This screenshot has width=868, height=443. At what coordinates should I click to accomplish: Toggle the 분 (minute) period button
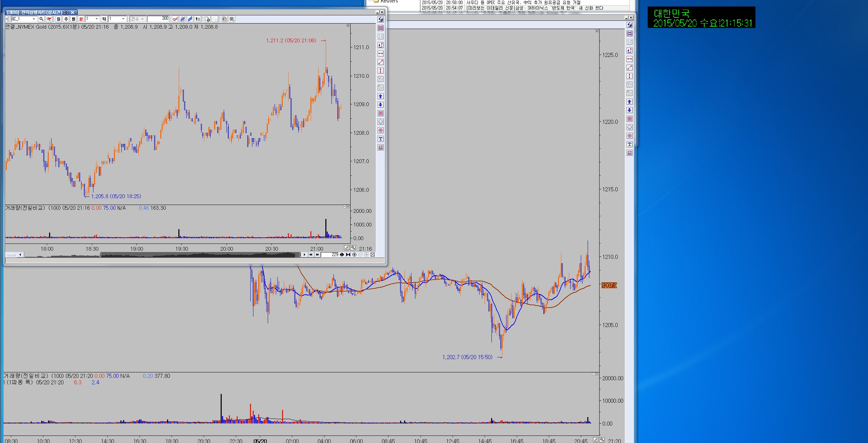[x=81, y=19]
